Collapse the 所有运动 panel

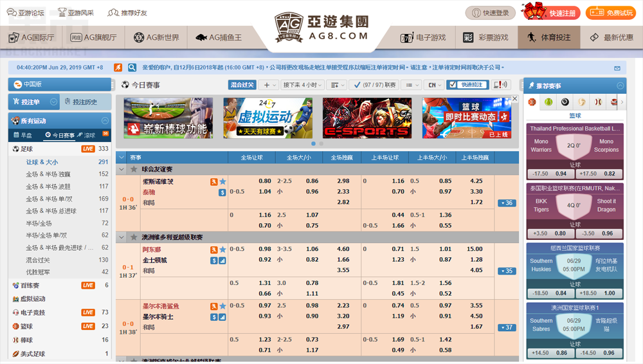(105, 121)
